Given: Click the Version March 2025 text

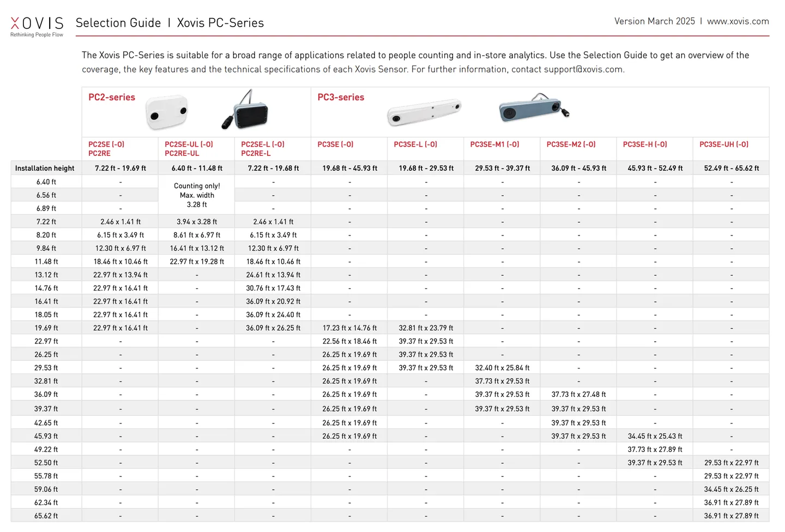Looking at the screenshot, I should [654, 21].
